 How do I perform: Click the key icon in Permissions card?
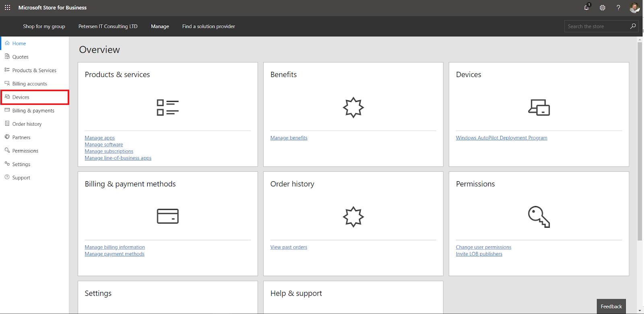click(x=539, y=217)
